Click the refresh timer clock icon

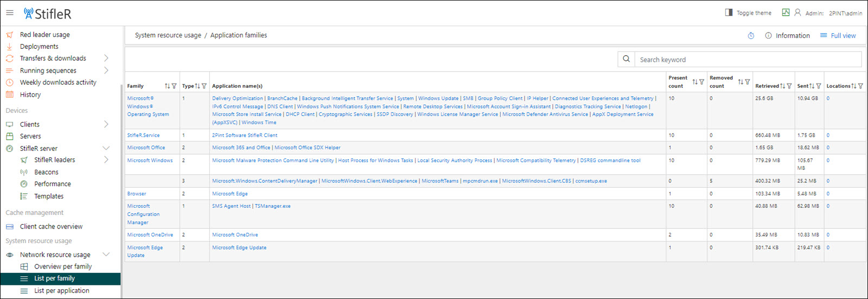[x=751, y=36]
